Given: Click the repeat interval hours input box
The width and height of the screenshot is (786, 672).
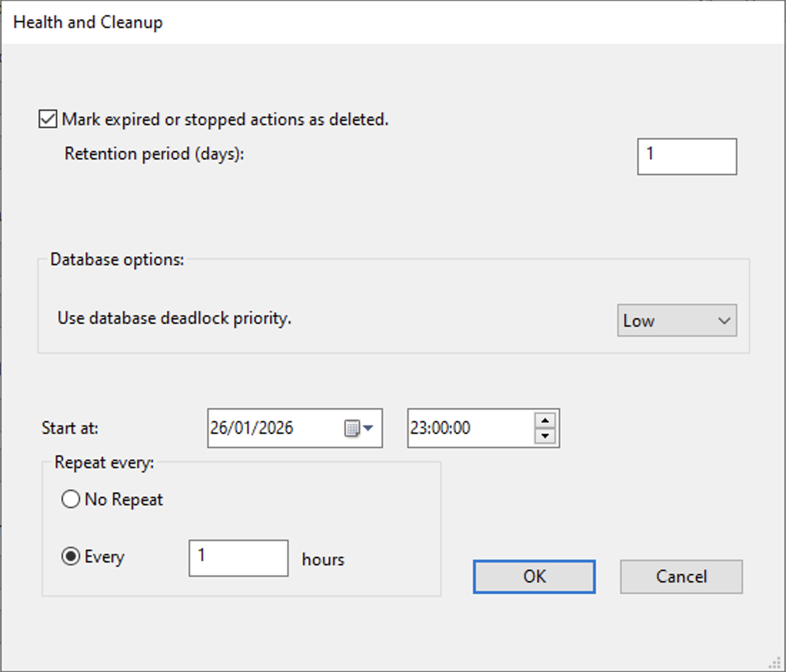Looking at the screenshot, I should click(x=238, y=558).
